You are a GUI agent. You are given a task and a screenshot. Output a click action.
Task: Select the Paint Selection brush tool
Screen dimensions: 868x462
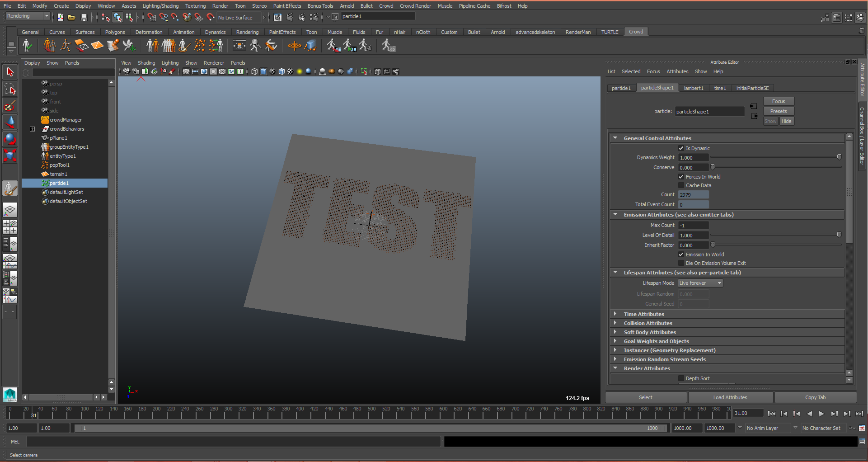pos(10,106)
